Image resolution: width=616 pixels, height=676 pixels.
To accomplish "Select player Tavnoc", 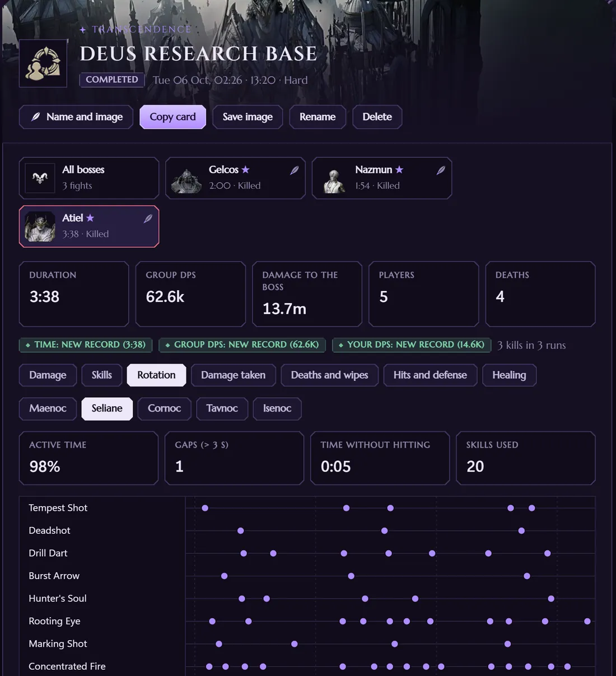I will [x=222, y=408].
